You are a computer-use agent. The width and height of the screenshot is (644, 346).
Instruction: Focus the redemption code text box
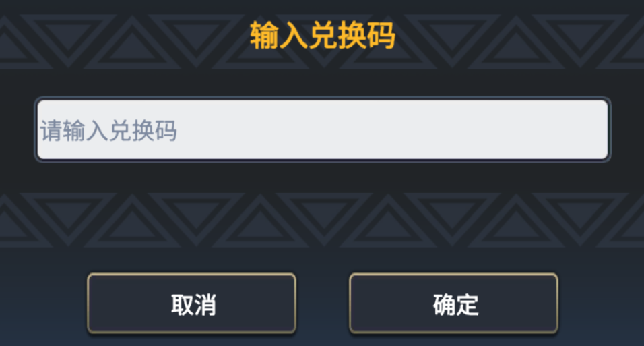click(x=322, y=130)
